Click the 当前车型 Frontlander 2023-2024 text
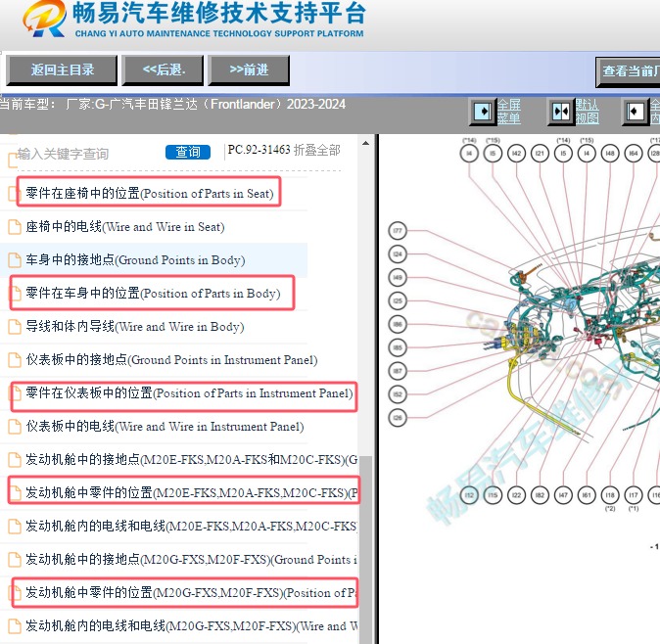 (172, 104)
